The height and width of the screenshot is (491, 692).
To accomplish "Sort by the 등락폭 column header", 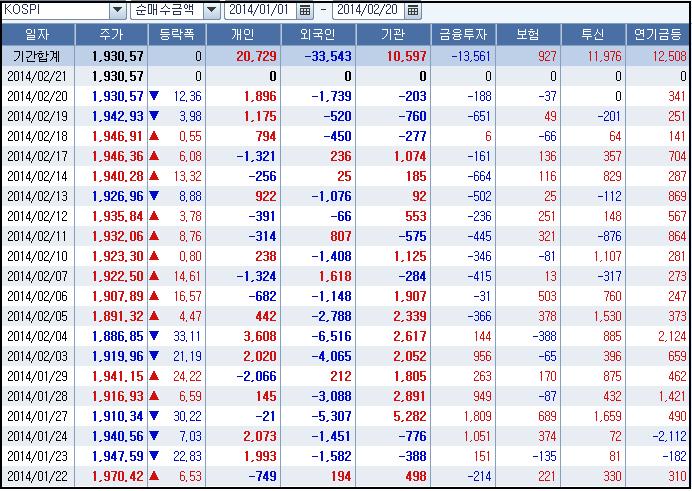I will (177, 35).
